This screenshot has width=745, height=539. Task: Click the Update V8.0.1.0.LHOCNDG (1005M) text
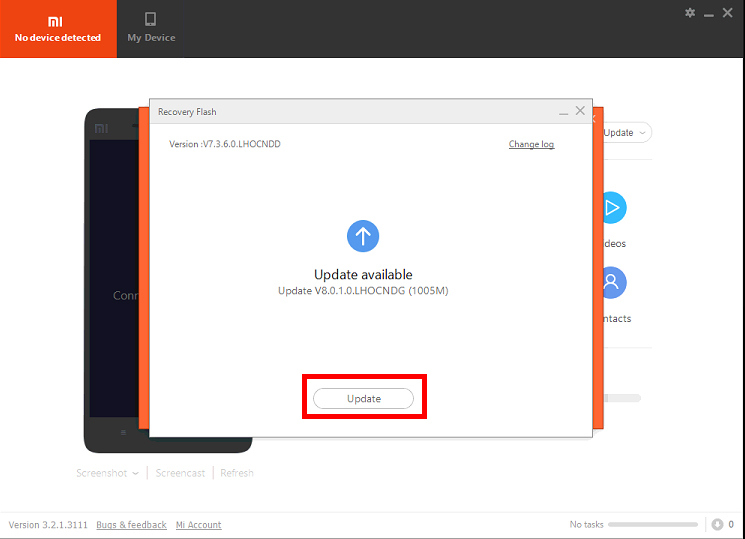click(x=363, y=290)
